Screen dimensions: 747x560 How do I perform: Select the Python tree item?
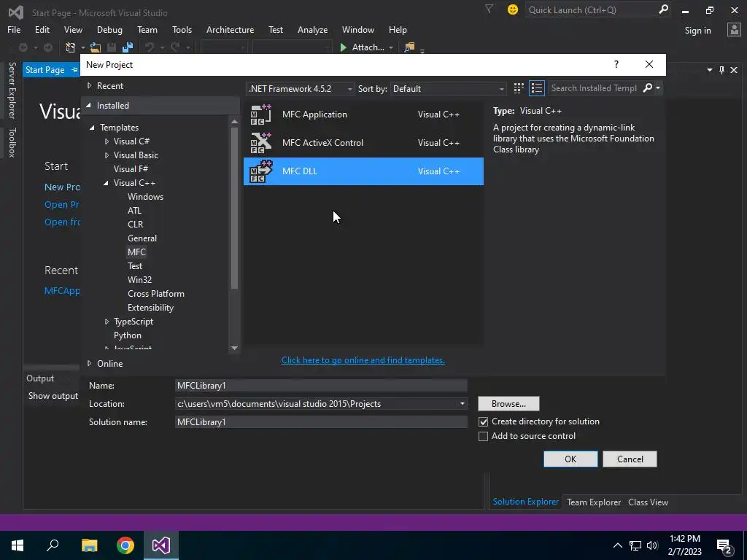pos(127,335)
